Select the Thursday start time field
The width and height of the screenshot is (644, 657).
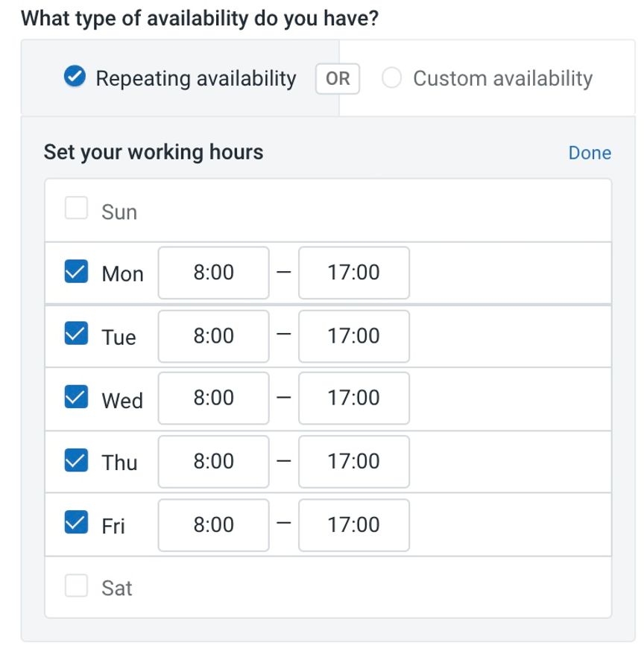click(x=213, y=462)
